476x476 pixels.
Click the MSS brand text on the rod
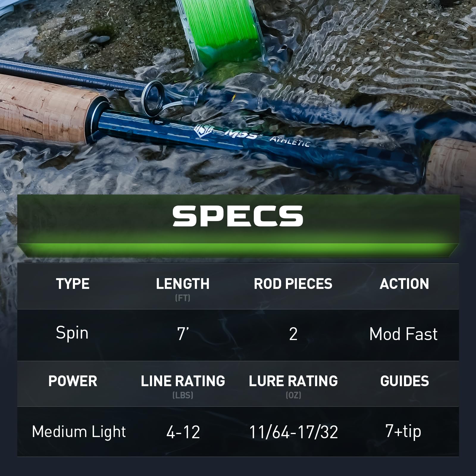[240, 134]
